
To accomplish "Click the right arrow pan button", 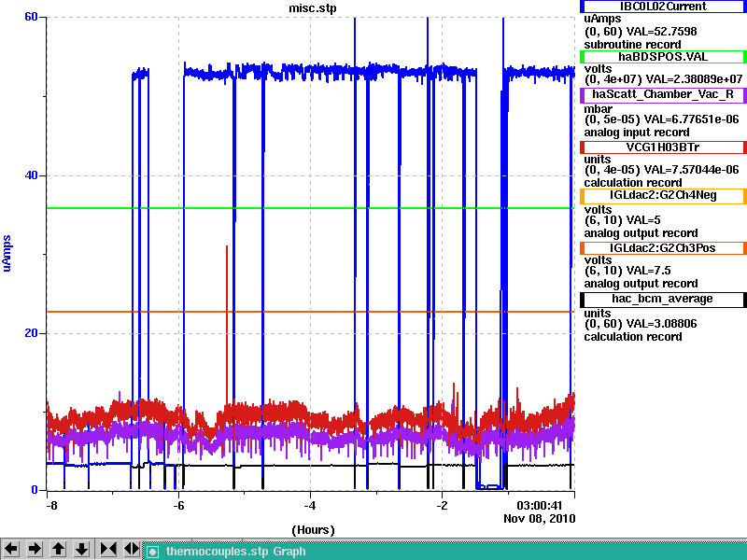I will click(35, 549).
